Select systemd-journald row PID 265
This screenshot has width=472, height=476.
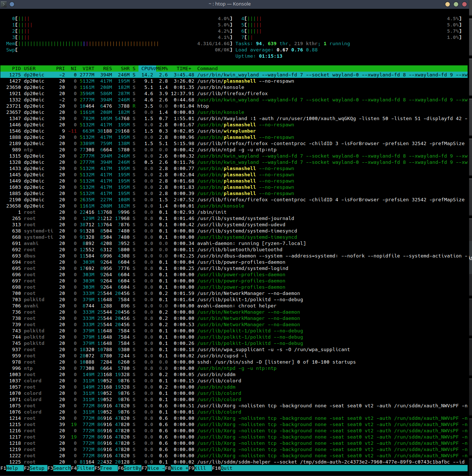pos(234,219)
